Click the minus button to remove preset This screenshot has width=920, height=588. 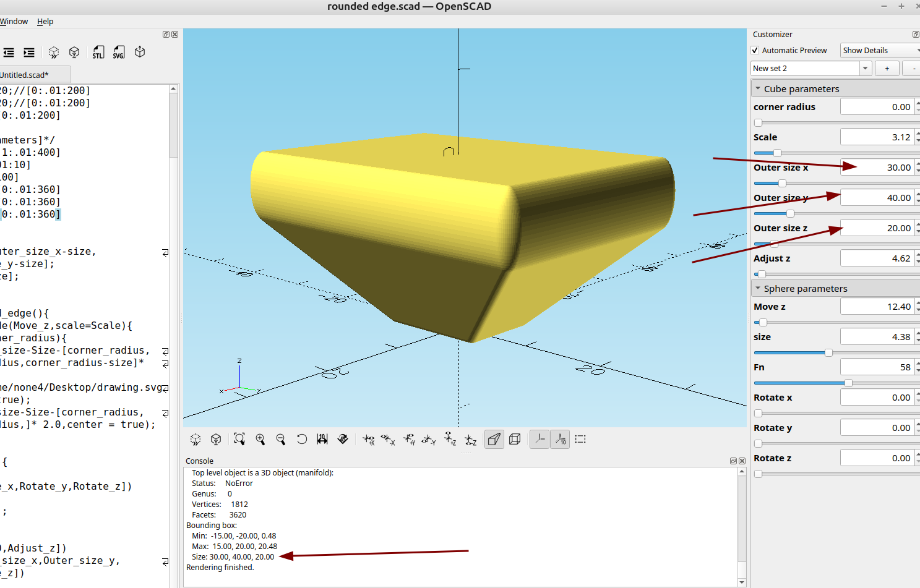(x=913, y=69)
